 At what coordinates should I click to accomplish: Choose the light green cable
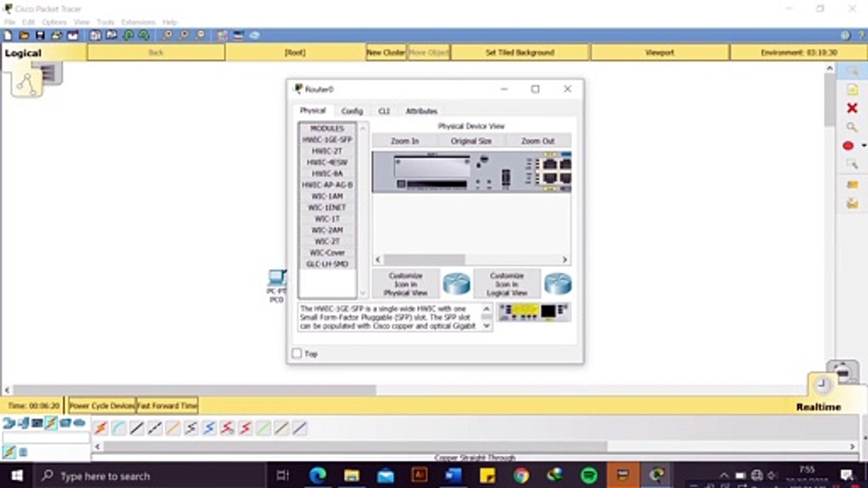click(263, 428)
